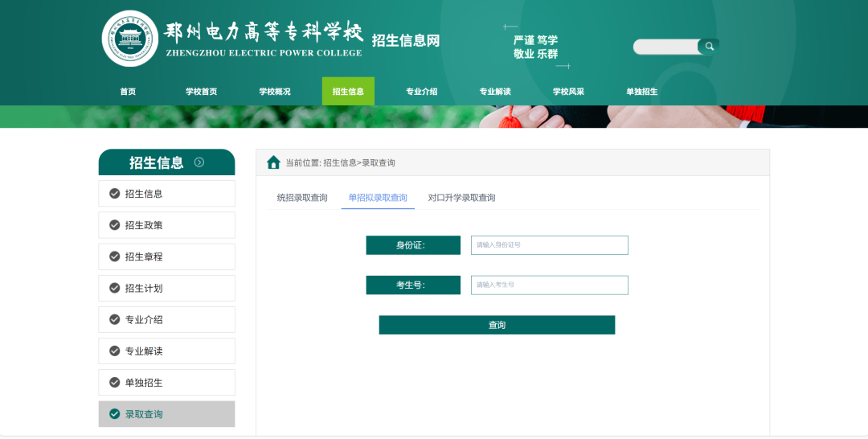Focus the 考生号 input field
Viewport: 868px width, 439px height.
pos(549,285)
